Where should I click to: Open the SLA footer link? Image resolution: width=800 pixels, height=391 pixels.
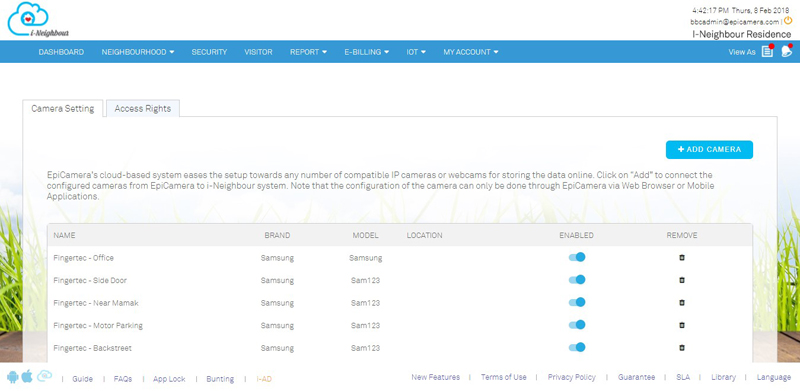683,377
